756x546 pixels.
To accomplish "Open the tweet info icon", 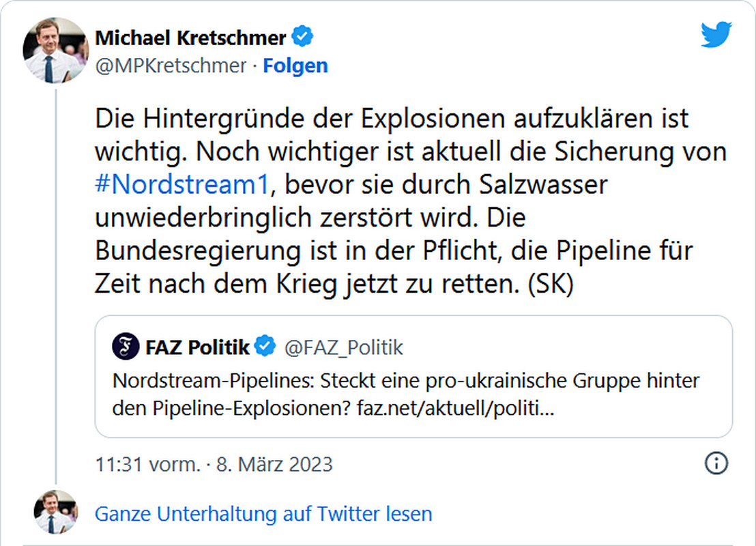I will [x=716, y=464].
